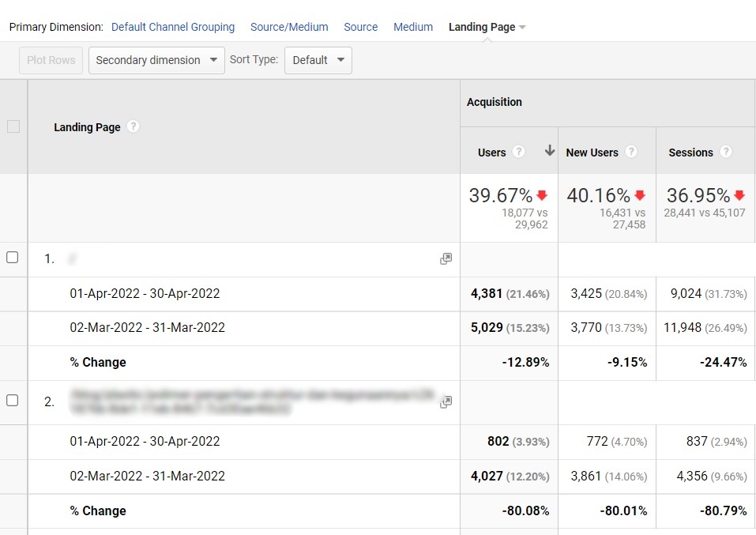This screenshot has width=756, height=535.
Task: Click the -12.89% change value
Action: 525,362
